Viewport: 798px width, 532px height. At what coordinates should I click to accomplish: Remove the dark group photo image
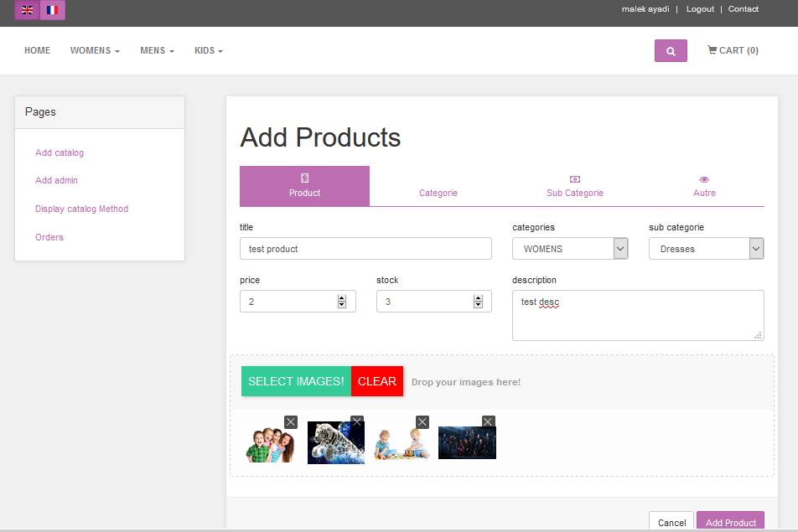(488, 421)
